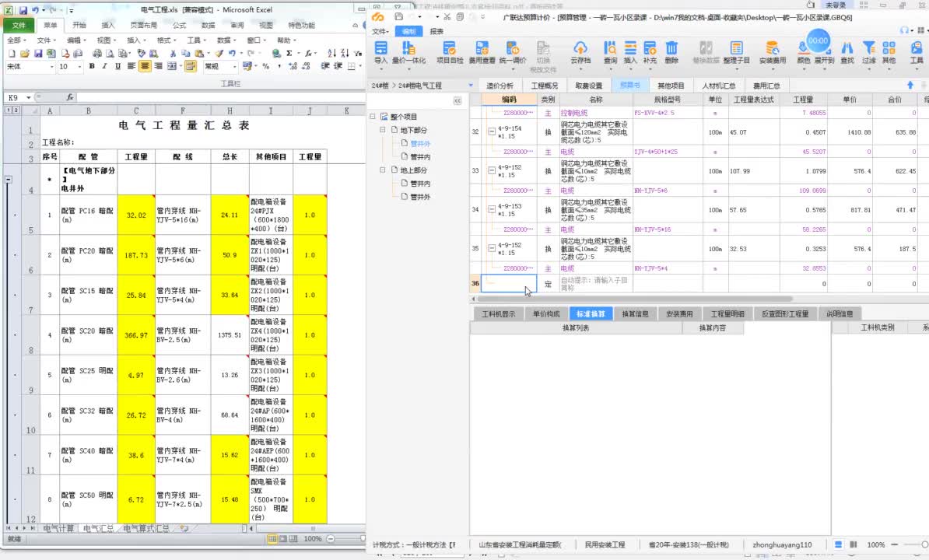
Task: Collapse the 地上部分 tree node
Action: 383,170
